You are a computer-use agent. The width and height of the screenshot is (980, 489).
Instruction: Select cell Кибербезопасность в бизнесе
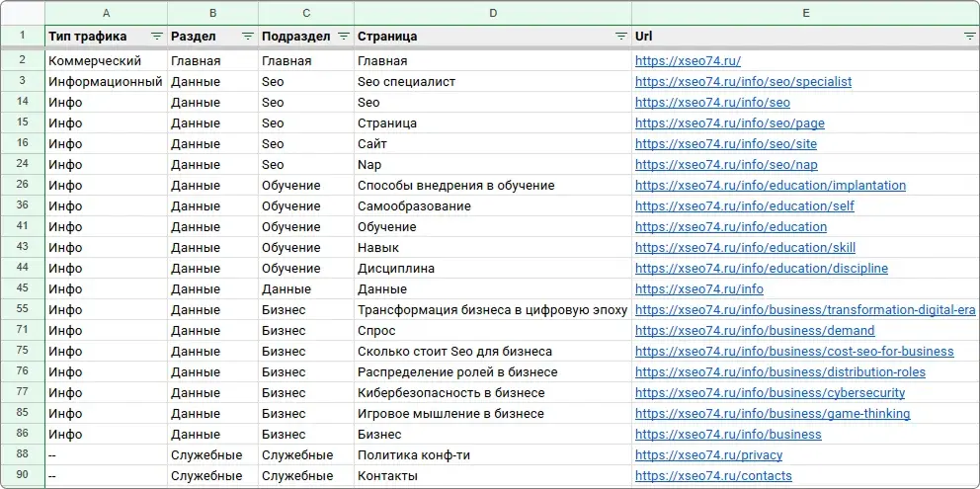tap(493, 393)
